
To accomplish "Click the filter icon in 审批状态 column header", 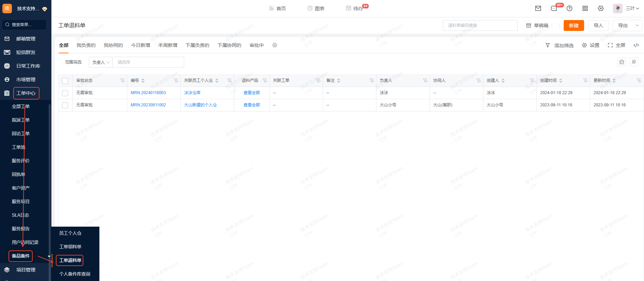I will pos(122,81).
